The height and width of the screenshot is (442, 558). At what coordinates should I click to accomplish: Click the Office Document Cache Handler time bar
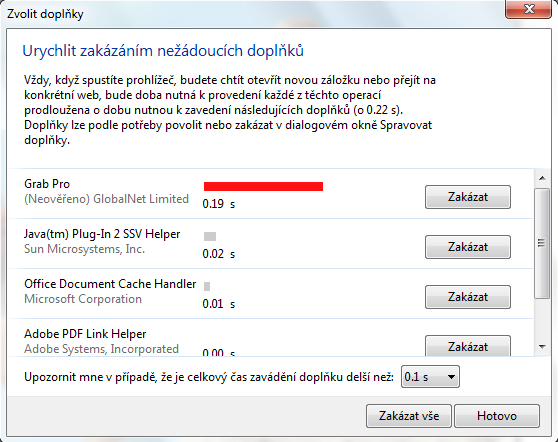coord(207,286)
